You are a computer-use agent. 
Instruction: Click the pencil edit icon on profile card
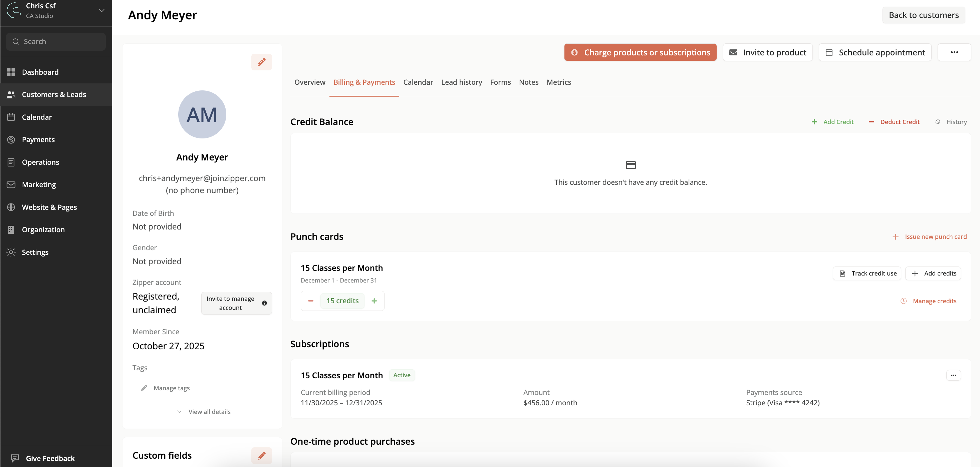(261, 62)
